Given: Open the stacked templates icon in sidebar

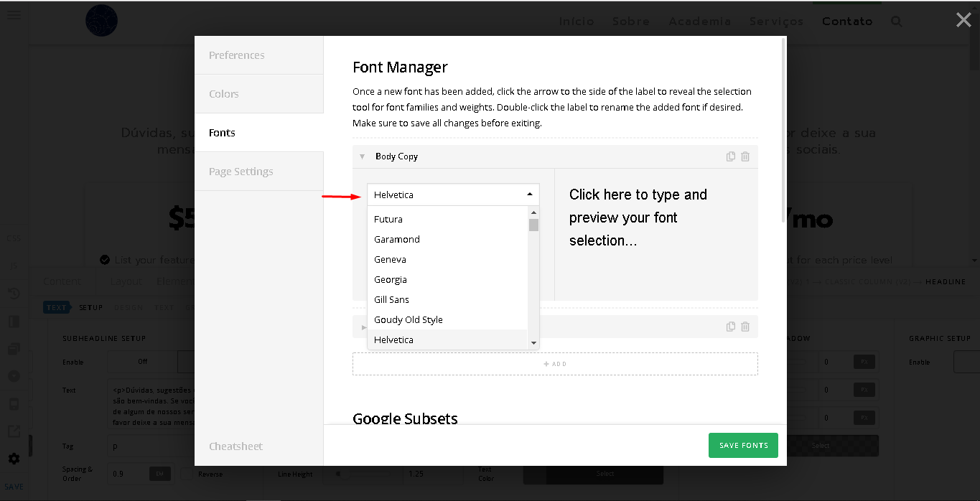Looking at the screenshot, I should pyautogui.click(x=14, y=349).
